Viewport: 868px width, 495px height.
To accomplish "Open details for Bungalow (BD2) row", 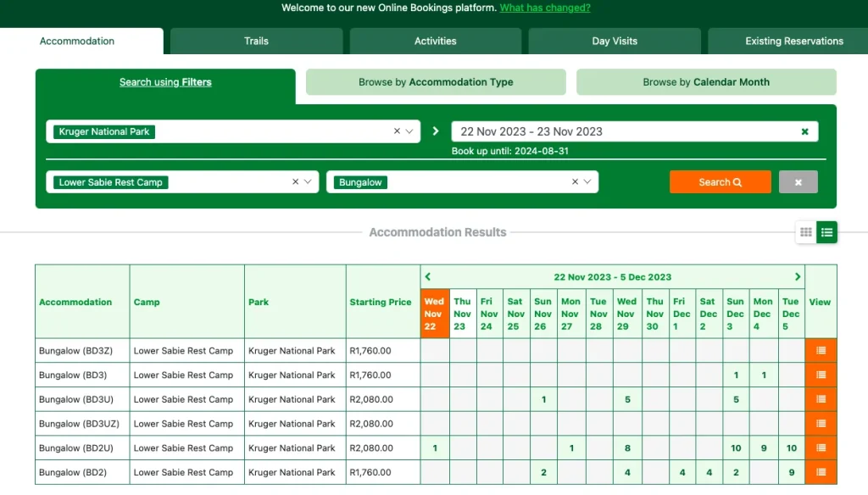I will coord(821,472).
